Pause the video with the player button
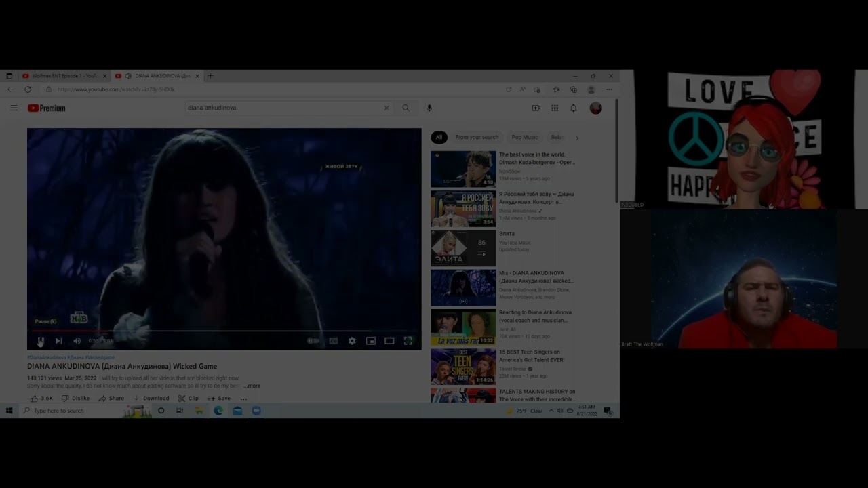Viewport: 868px width, 488px height. 41,341
